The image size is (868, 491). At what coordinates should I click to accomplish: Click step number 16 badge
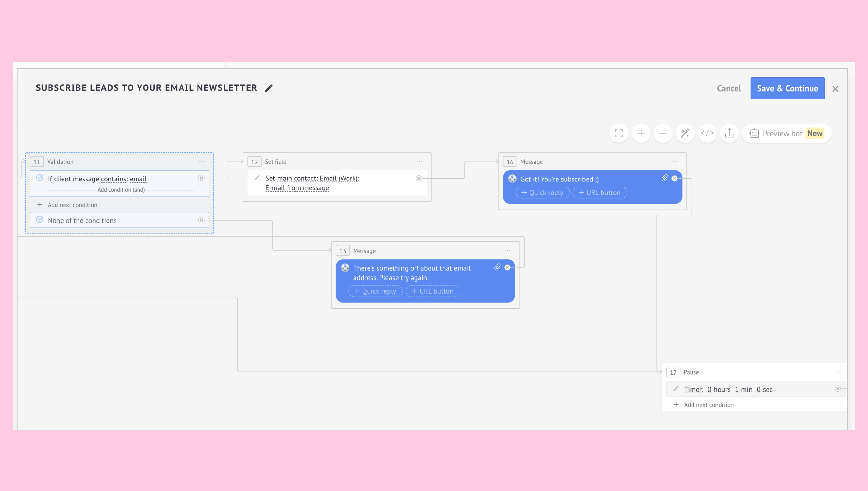(x=510, y=162)
